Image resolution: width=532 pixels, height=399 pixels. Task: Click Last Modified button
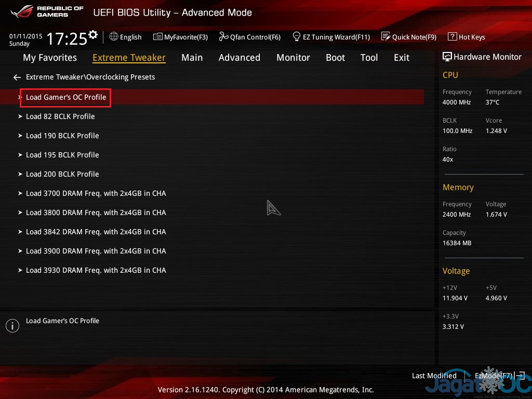click(434, 376)
